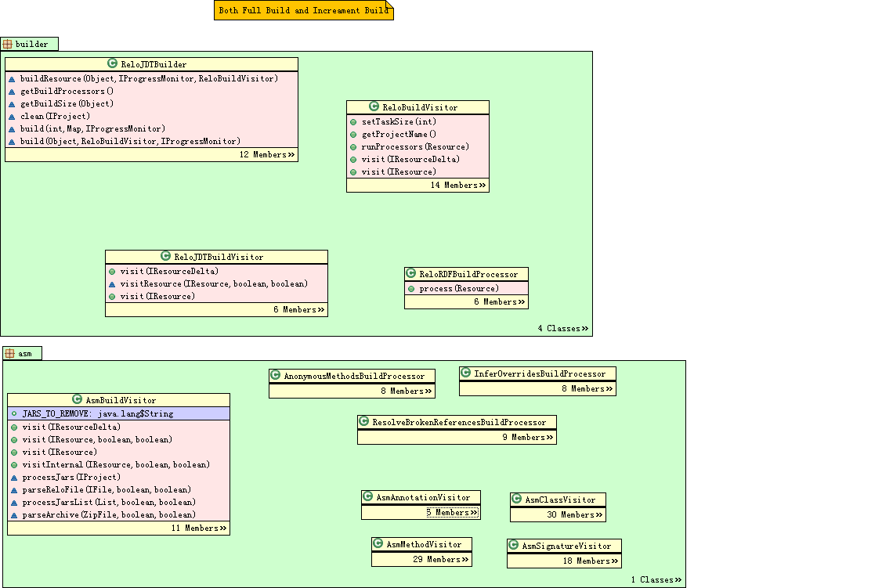Select visitResource(IResource, boolean, boolean) method
The height and width of the screenshot is (588, 882).
pyautogui.click(x=214, y=284)
